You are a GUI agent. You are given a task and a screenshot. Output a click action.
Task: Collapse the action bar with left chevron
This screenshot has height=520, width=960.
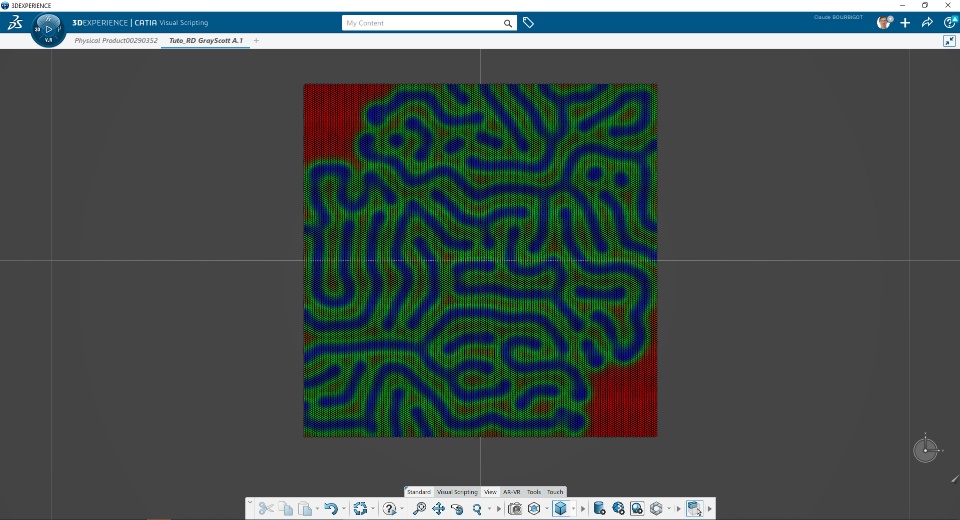pyautogui.click(x=250, y=502)
